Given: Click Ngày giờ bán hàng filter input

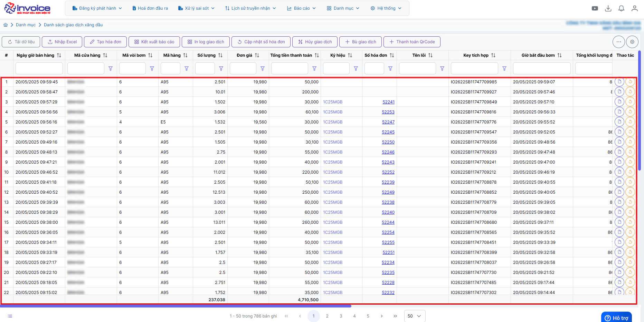Looking at the screenshot, I should (39, 68).
